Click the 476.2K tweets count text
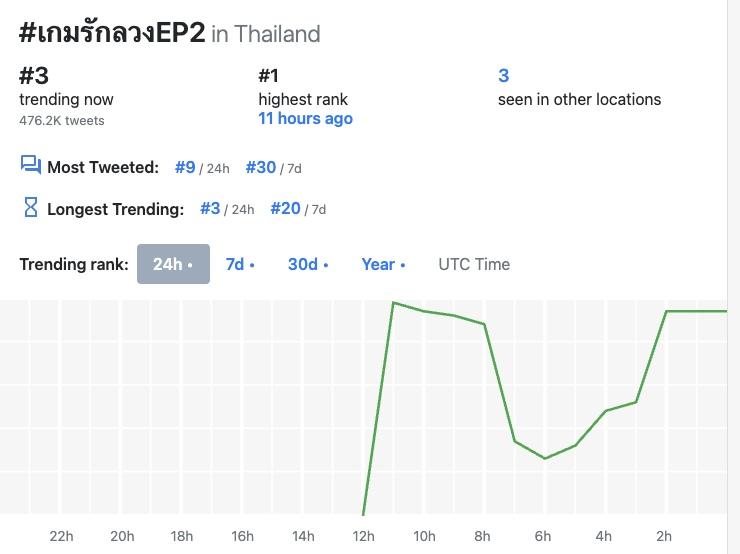The height and width of the screenshot is (554, 740). tap(62, 120)
